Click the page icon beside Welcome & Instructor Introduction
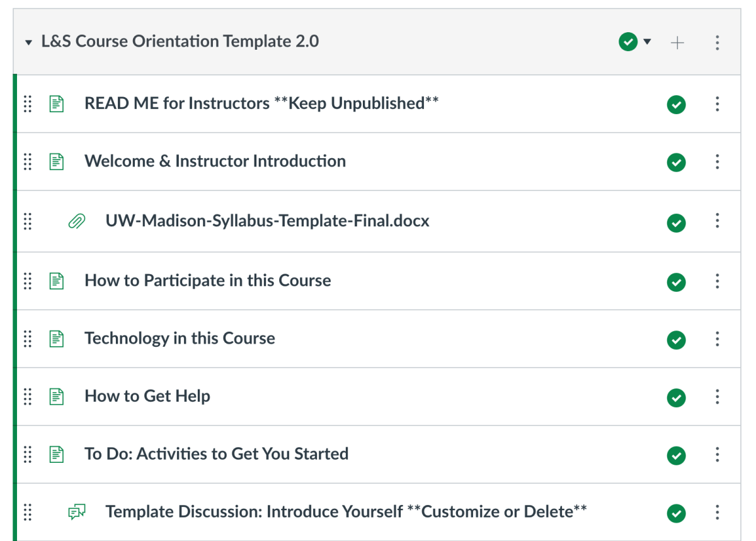The width and height of the screenshot is (756, 541). coord(56,161)
